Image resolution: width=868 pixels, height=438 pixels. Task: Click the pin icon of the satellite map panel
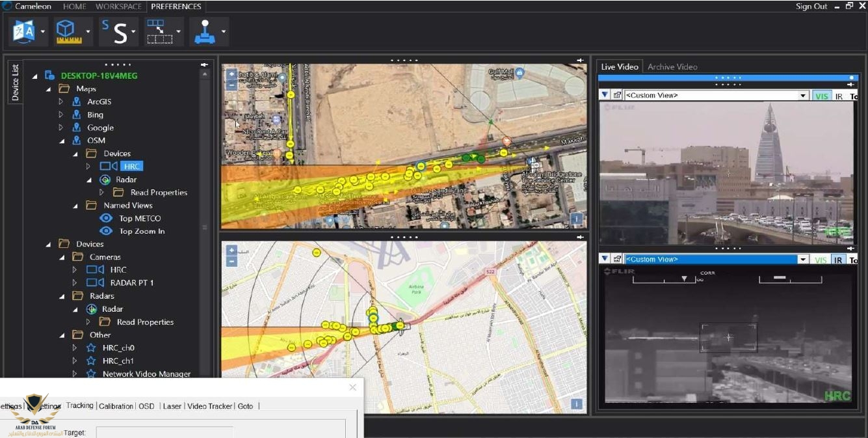point(580,61)
